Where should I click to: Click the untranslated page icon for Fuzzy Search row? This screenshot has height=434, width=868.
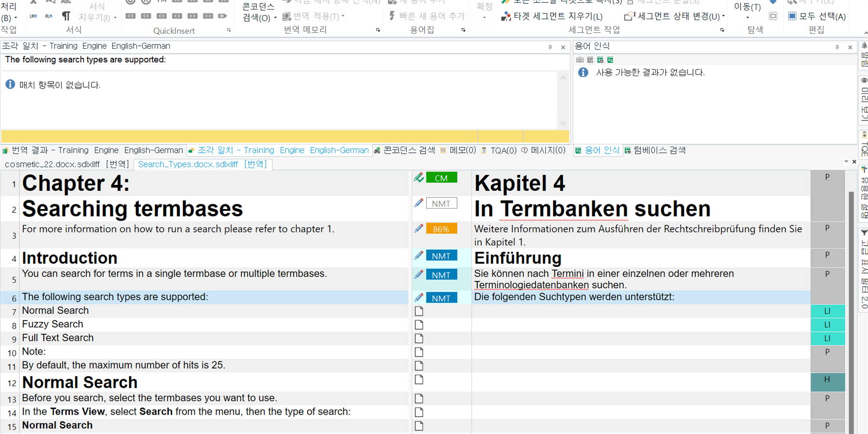[x=419, y=325]
